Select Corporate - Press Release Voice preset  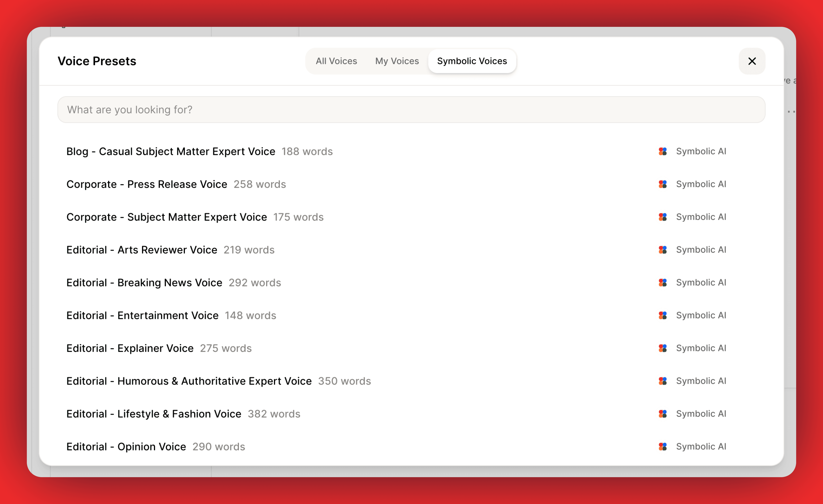(147, 184)
